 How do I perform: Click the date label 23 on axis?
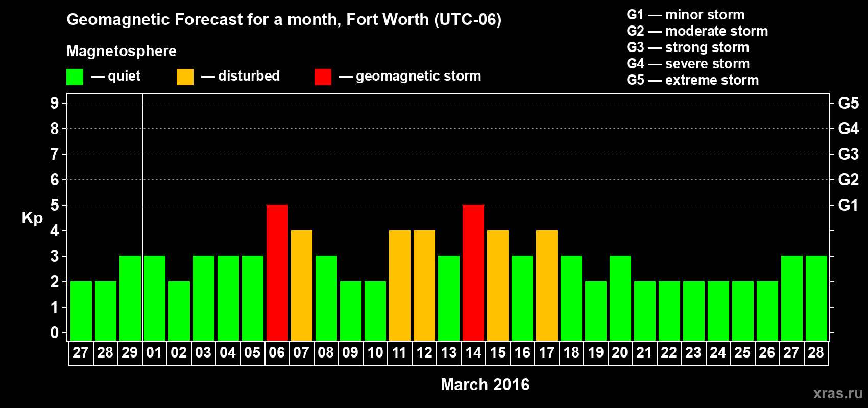[x=693, y=352]
